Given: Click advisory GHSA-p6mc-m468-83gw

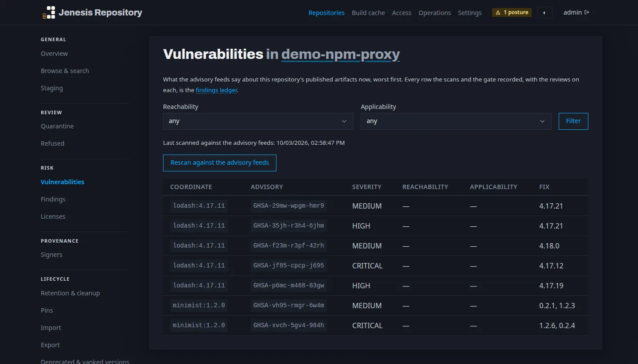Looking at the screenshot, I should (x=289, y=286).
